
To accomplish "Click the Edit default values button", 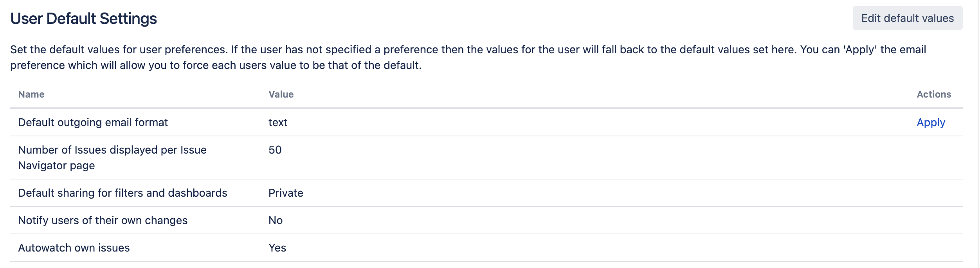I will click(907, 18).
